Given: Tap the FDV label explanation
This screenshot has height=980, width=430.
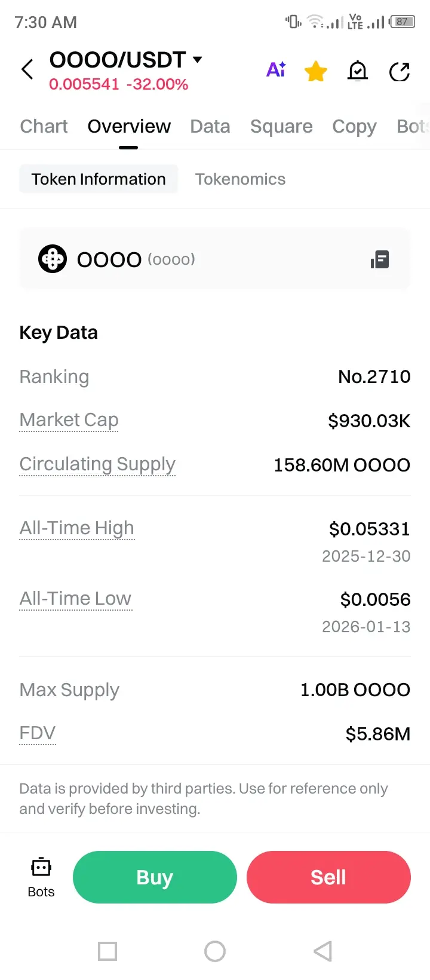Looking at the screenshot, I should (x=37, y=733).
